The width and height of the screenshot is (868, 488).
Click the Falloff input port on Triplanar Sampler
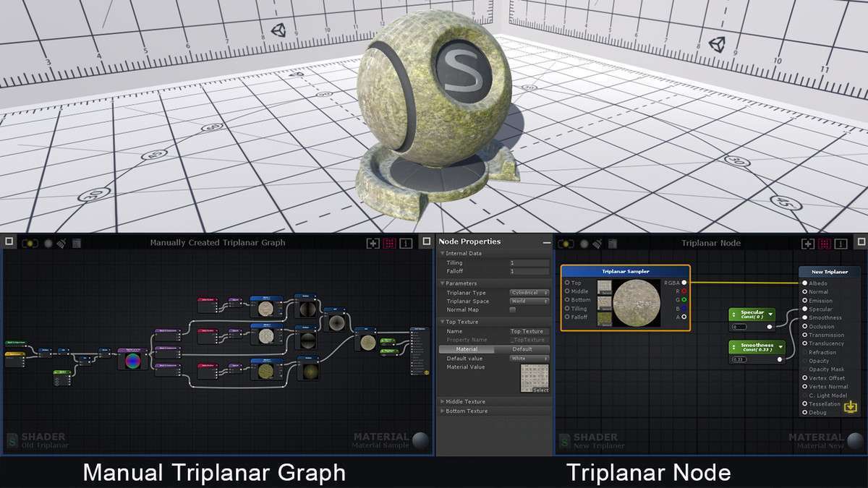tap(567, 317)
